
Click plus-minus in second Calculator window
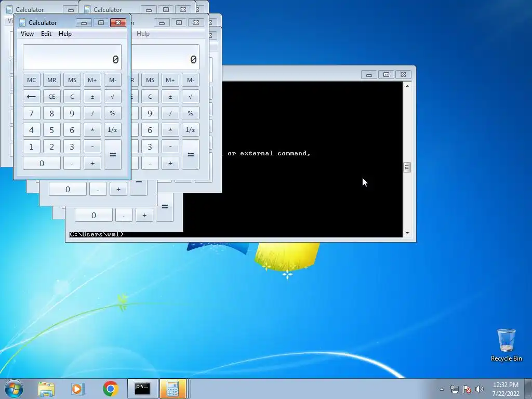(170, 97)
